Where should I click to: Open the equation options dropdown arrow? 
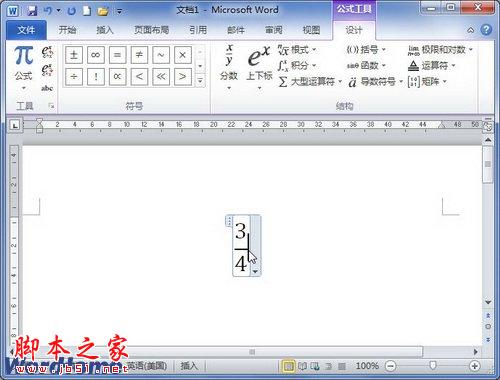coord(255,271)
